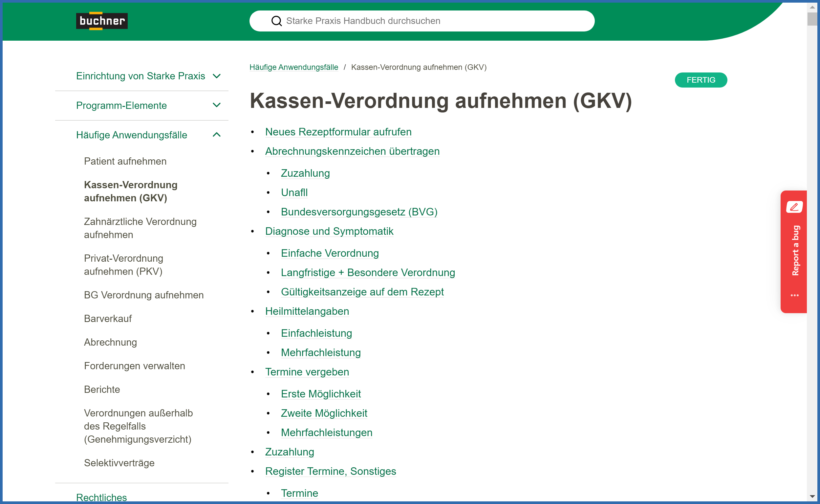Expand the Programm-Elemente chevron
Screen dimensions: 820x504
click(217, 105)
